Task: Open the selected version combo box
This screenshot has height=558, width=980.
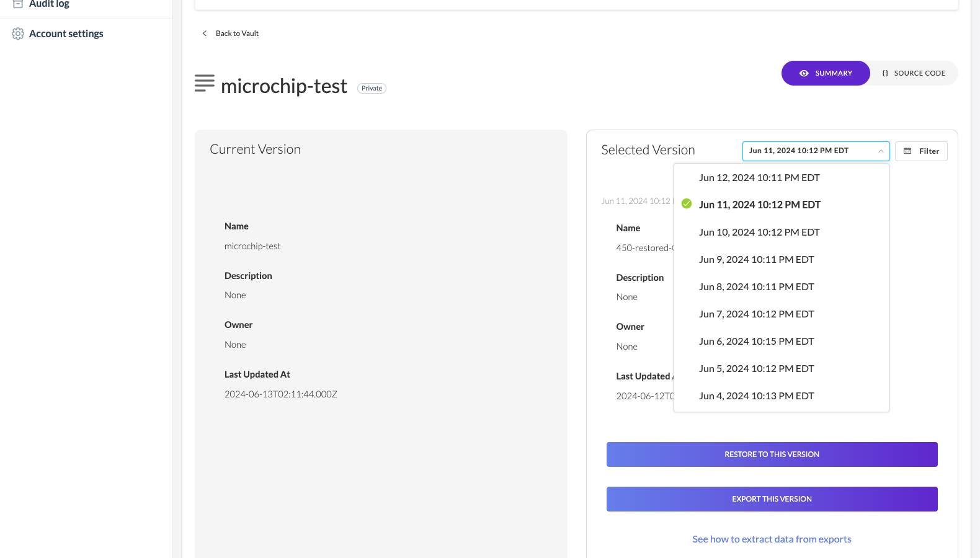Action: click(816, 151)
